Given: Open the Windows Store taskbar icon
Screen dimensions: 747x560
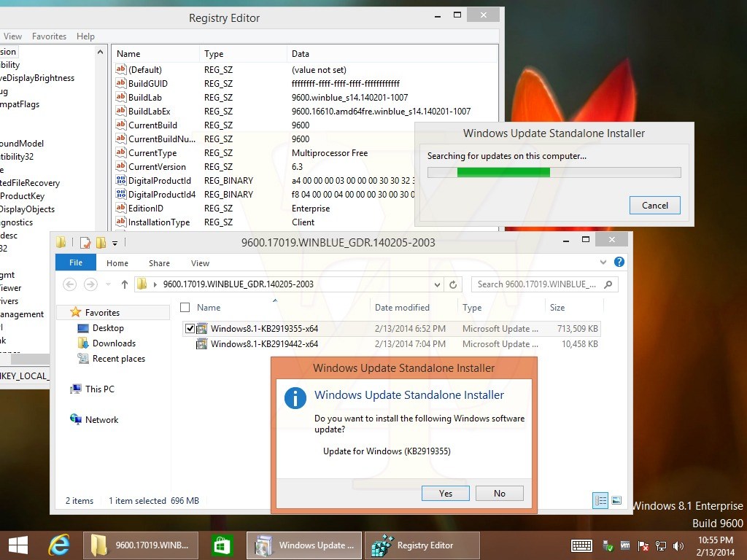Looking at the screenshot, I should tap(222, 545).
